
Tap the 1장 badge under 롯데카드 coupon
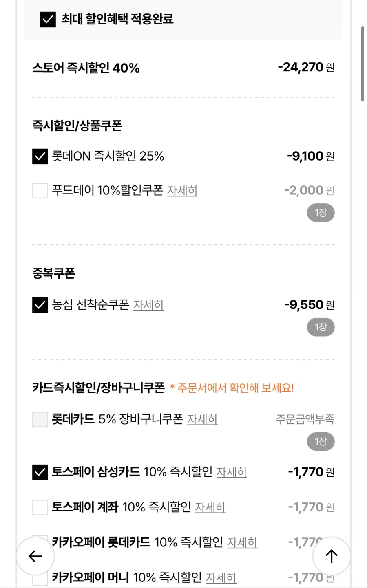pyautogui.click(x=321, y=442)
